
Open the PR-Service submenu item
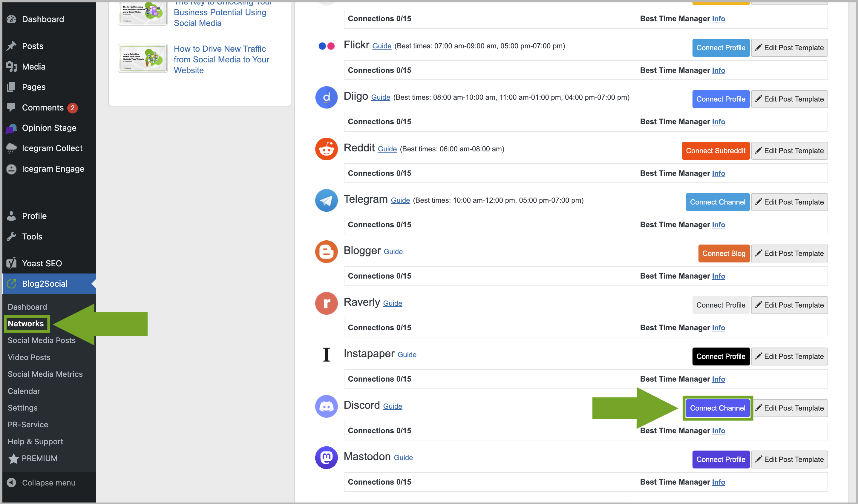click(x=28, y=425)
